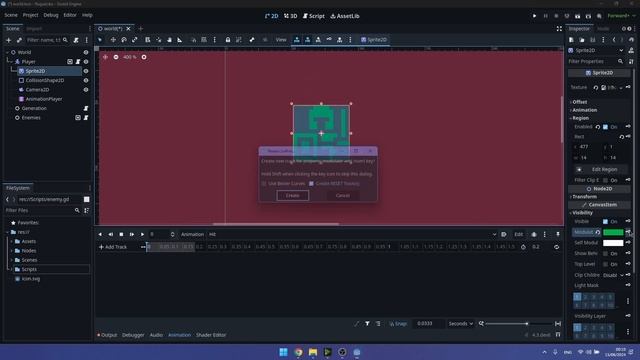Select the CollisionShape2D node
The width and height of the screenshot is (640, 360).
[x=45, y=80]
